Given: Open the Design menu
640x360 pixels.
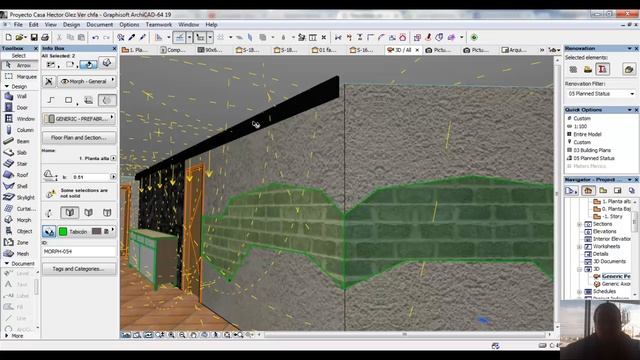Looking at the screenshot, I should click(x=71, y=24).
